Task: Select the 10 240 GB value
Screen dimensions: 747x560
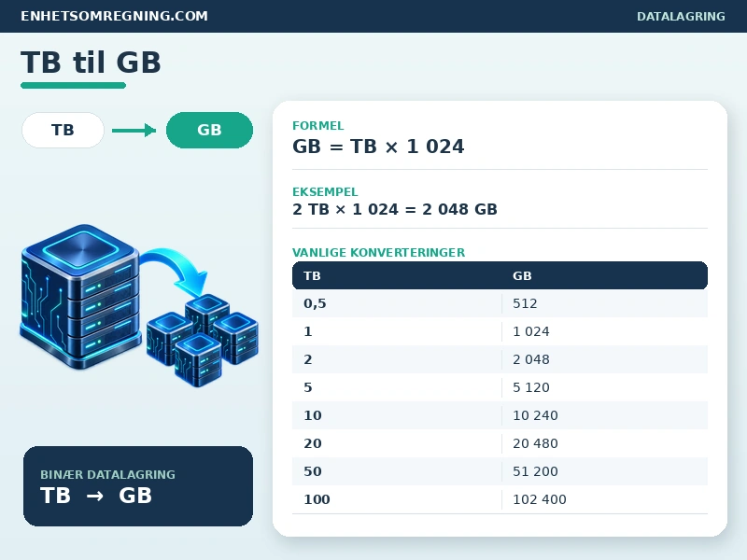Action: [535, 415]
